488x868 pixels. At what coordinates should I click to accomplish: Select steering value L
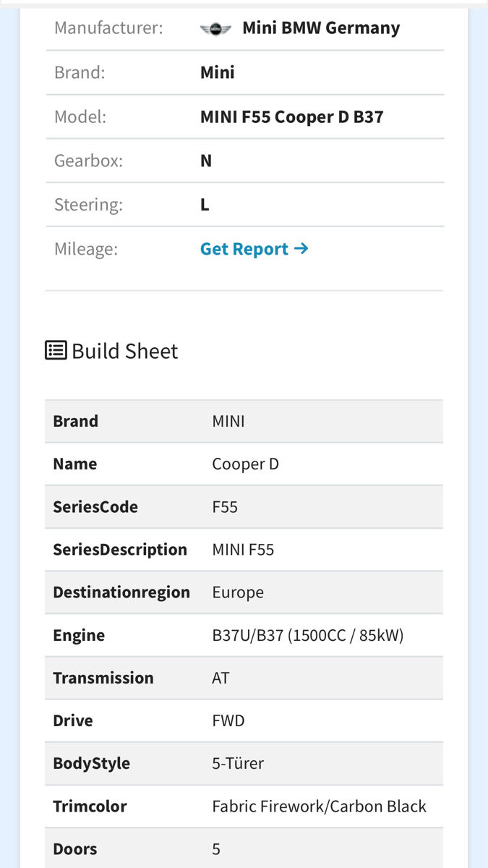[x=205, y=205]
